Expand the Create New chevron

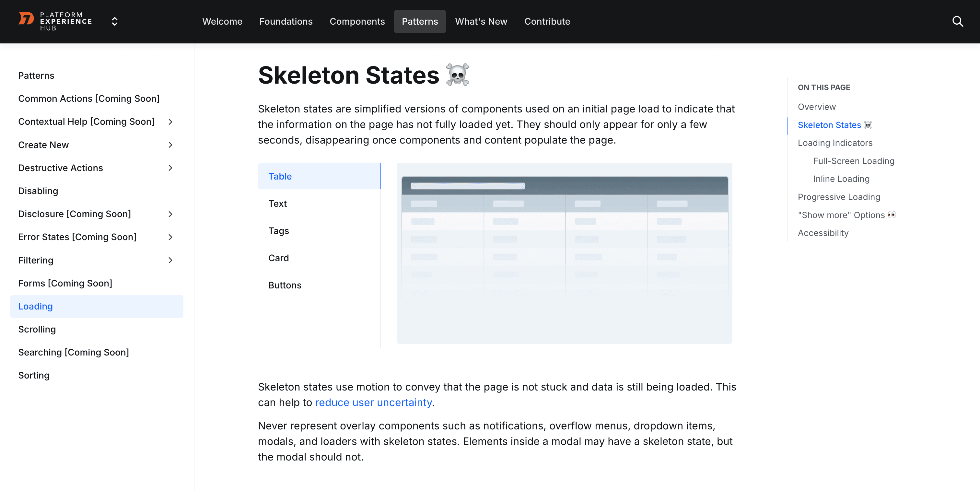point(170,145)
